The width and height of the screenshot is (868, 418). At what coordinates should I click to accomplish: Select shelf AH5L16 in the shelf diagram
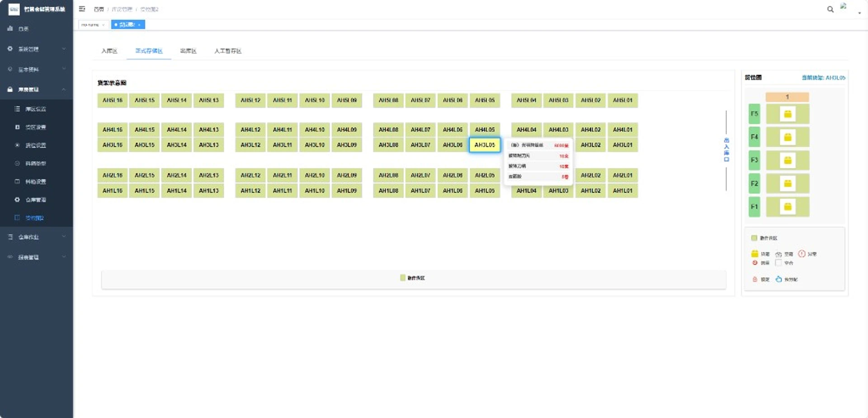(113, 100)
